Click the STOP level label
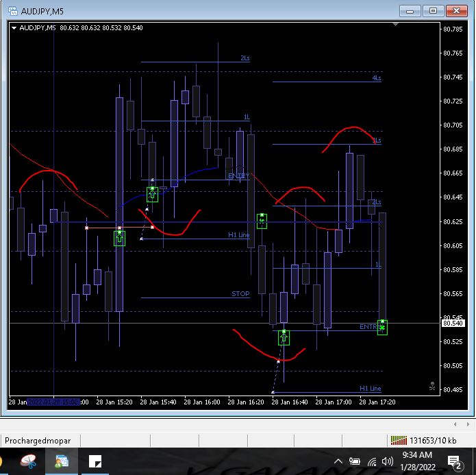This screenshot has width=476, height=475. tap(240, 294)
